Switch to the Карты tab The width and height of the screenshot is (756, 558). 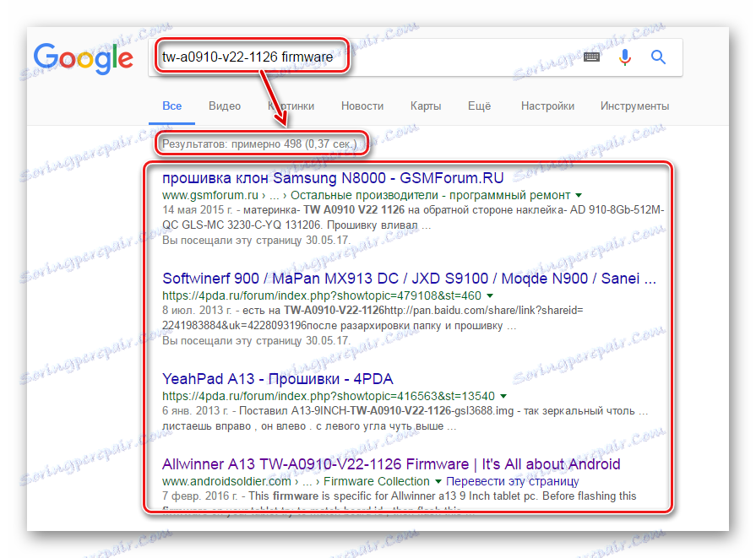pos(426,106)
